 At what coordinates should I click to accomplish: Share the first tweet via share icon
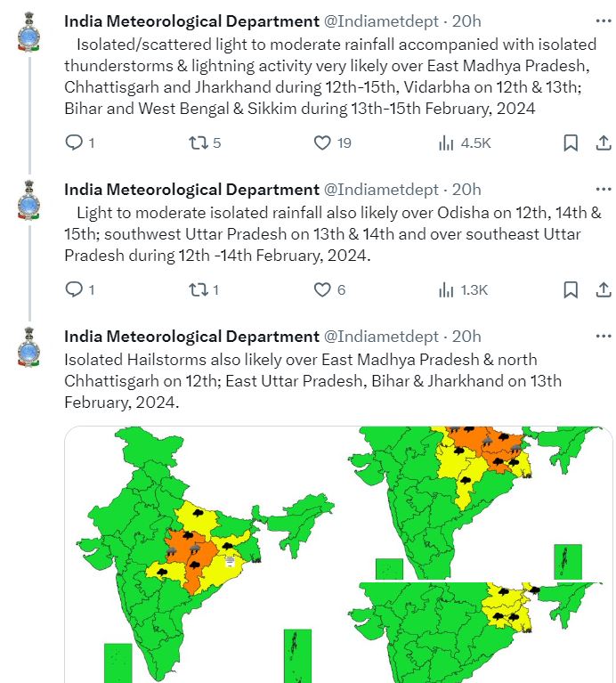pos(604,142)
